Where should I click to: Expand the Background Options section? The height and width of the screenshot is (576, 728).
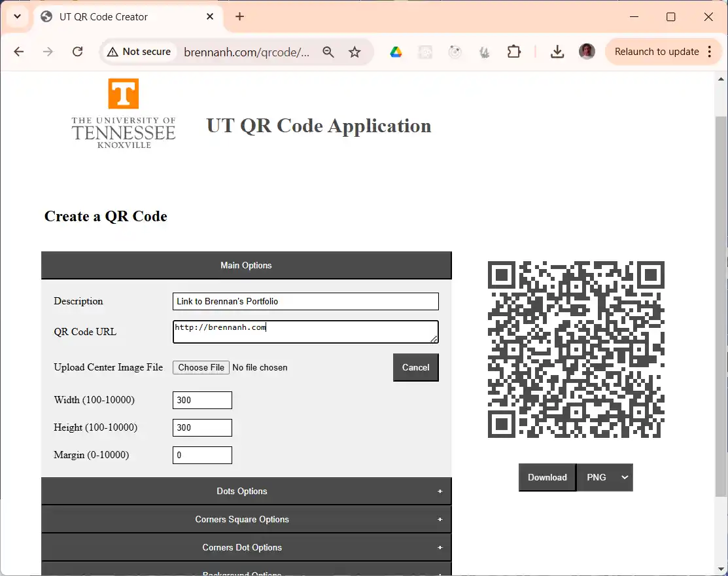(246, 569)
